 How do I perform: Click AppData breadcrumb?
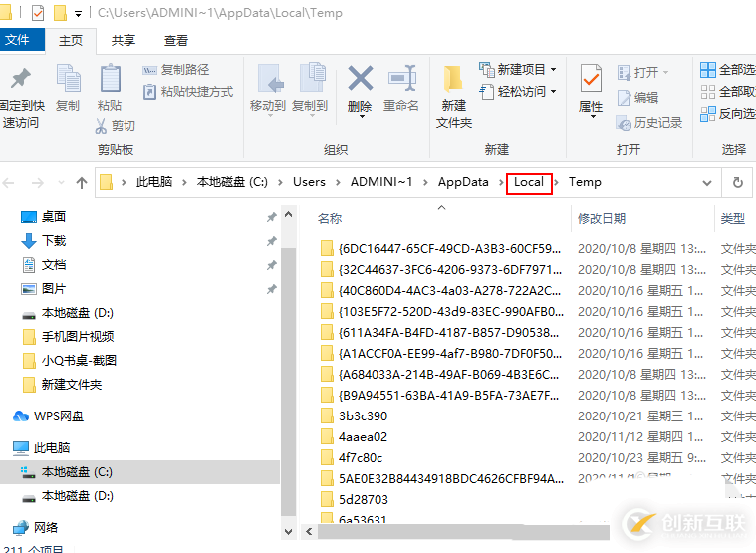[x=463, y=182]
